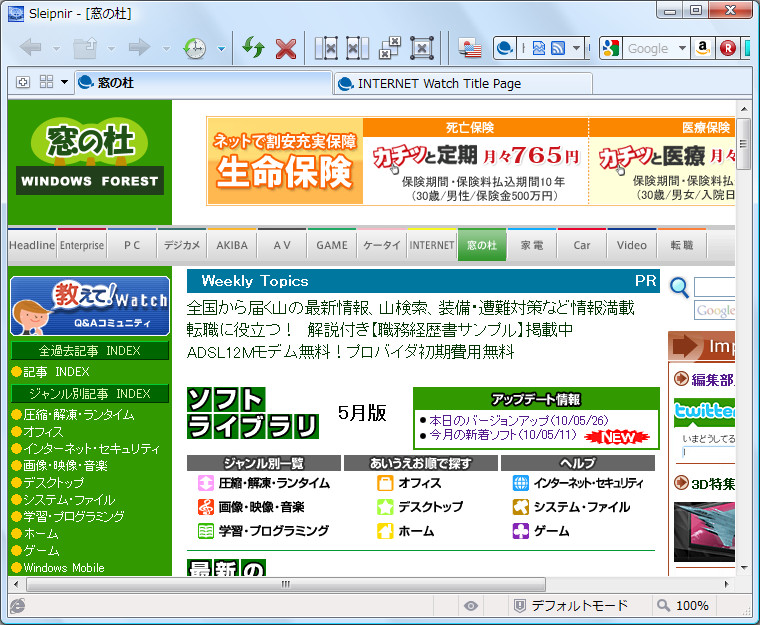Click the 窓の杜 Windows Forest logo
The image size is (760, 625).
[90, 158]
